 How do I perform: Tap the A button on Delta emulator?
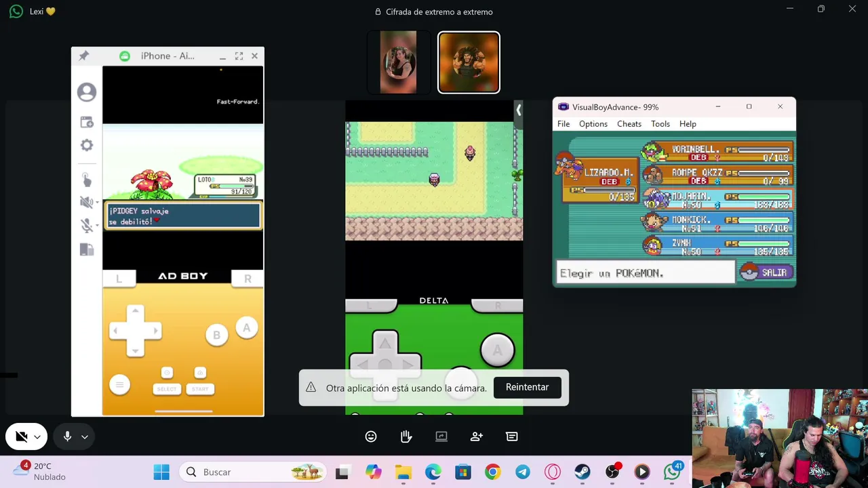tap(497, 350)
